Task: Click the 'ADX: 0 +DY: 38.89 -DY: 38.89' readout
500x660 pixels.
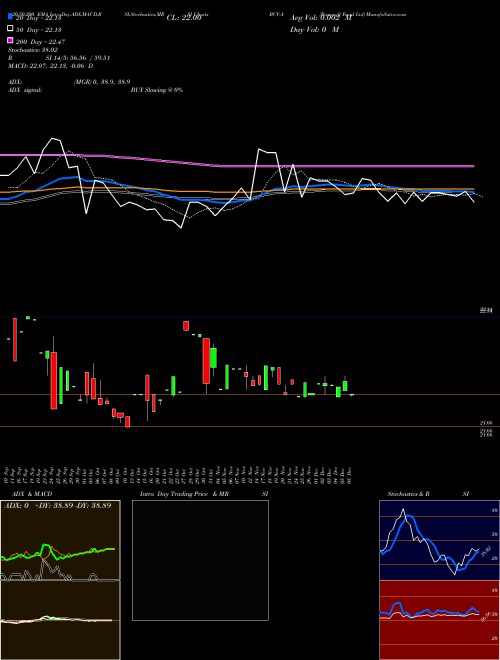Action: (57, 505)
